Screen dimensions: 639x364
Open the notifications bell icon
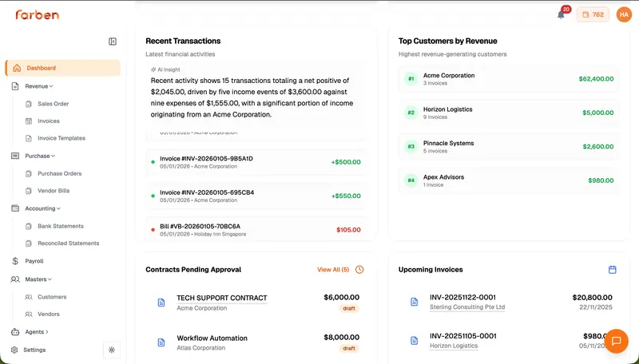(562, 15)
